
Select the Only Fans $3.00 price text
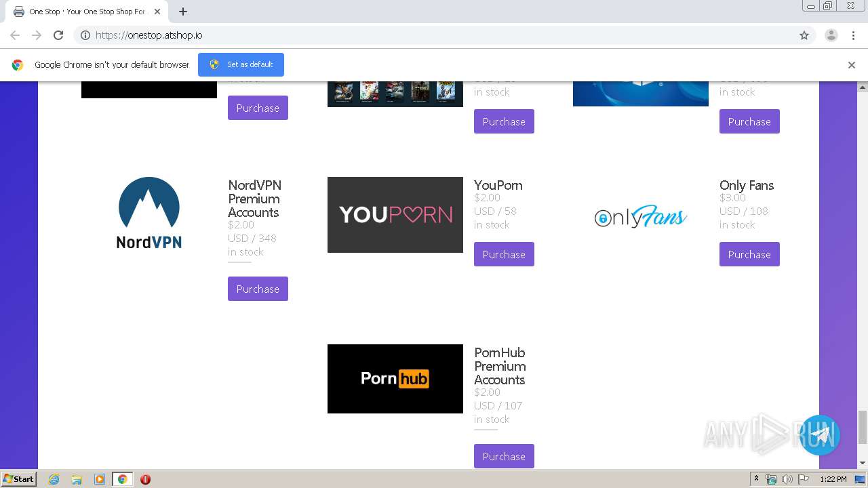732,198
